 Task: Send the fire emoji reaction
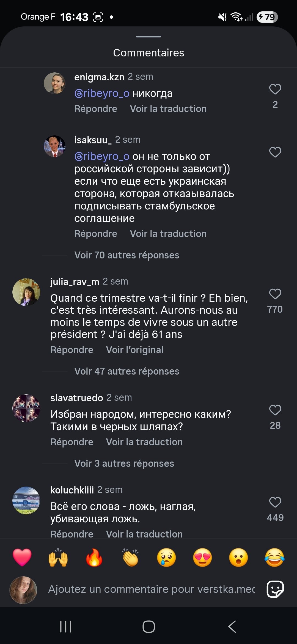94,558
